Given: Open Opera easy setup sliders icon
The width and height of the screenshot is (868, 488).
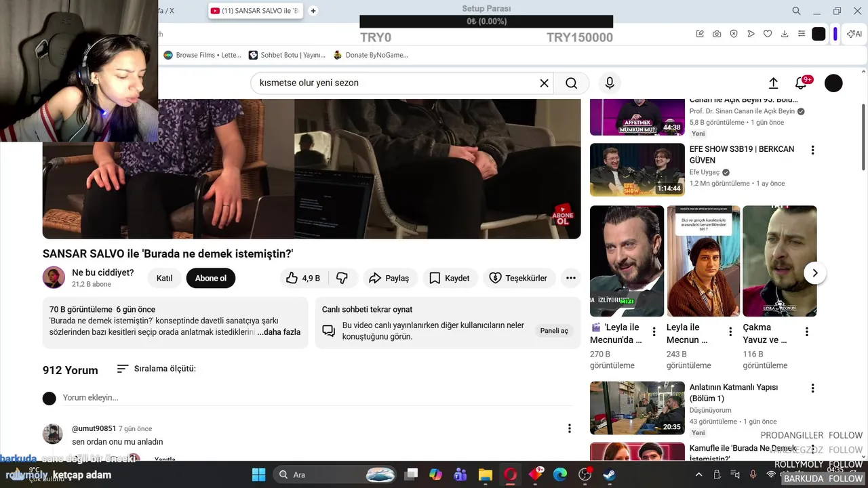Looking at the screenshot, I should (x=802, y=34).
